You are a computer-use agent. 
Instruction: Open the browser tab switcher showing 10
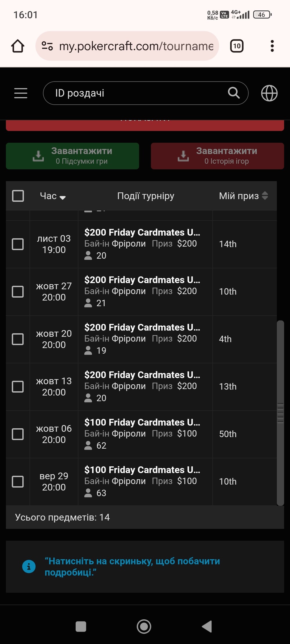pyautogui.click(x=237, y=46)
